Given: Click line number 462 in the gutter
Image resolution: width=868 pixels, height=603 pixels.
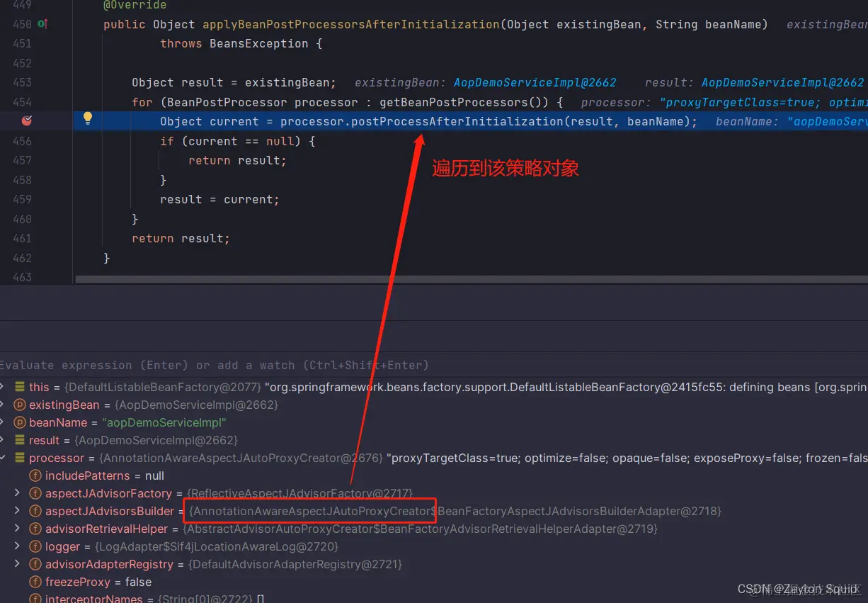Looking at the screenshot, I should coord(22,258).
